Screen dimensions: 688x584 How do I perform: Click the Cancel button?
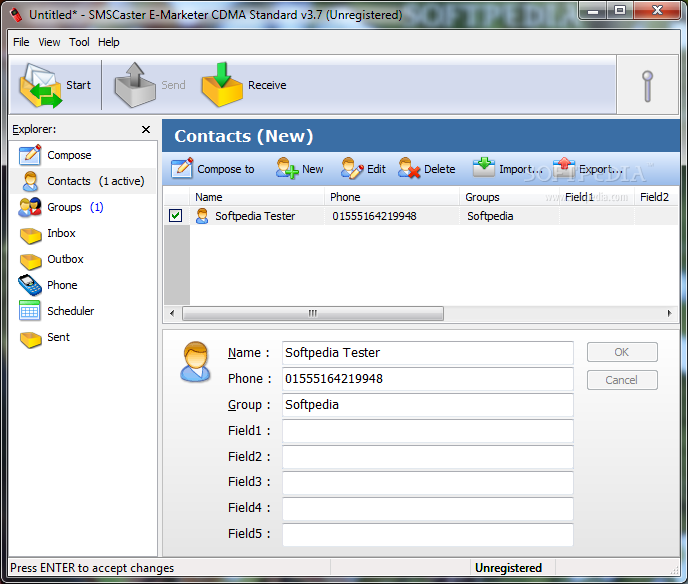pyautogui.click(x=622, y=380)
